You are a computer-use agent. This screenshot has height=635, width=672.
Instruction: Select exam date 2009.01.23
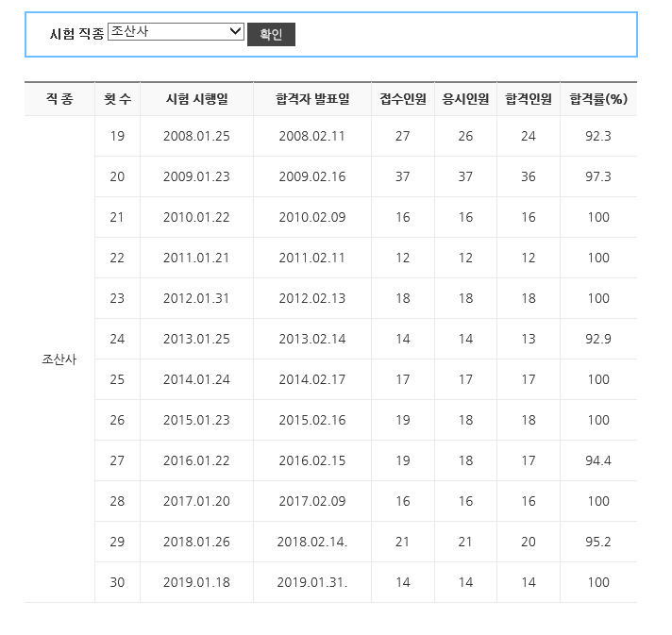coord(196,176)
